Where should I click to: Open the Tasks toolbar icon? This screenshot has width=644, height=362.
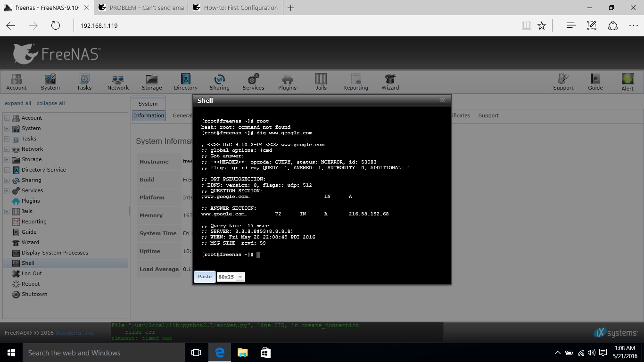(84, 82)
